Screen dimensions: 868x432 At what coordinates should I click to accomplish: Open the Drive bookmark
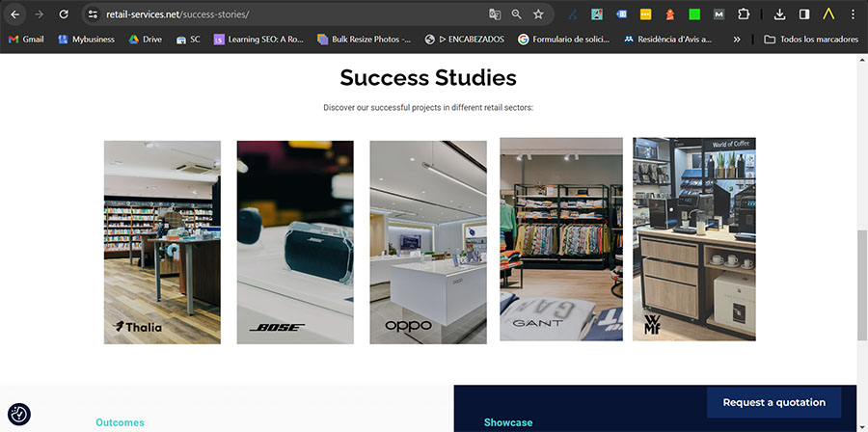(x=145, y=40)
